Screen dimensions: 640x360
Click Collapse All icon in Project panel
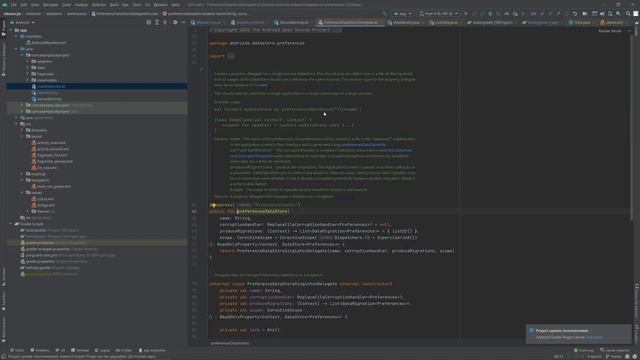165,22
